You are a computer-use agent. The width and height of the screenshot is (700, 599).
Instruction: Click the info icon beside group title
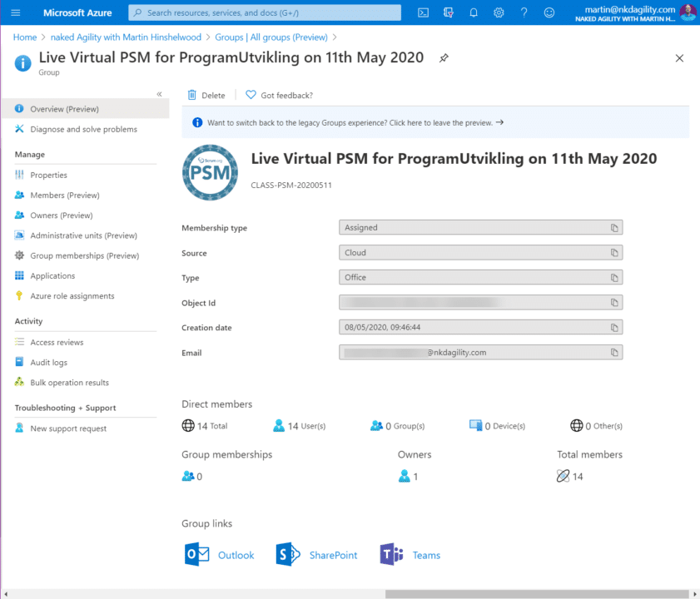(22, 63)
